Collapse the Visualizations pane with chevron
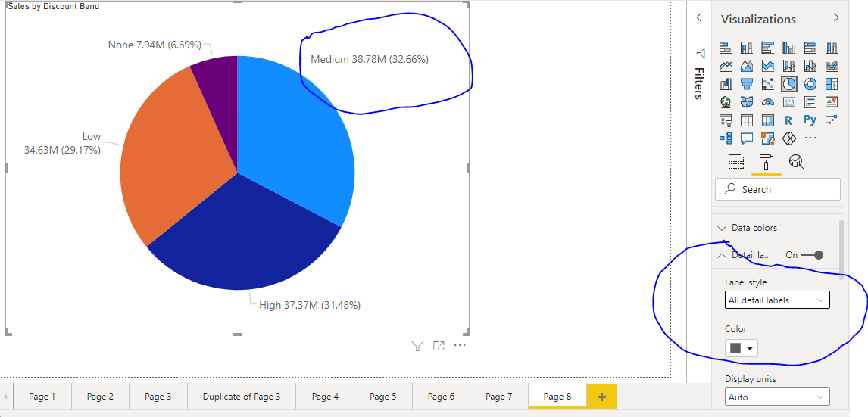 click(x=836, y=17)
